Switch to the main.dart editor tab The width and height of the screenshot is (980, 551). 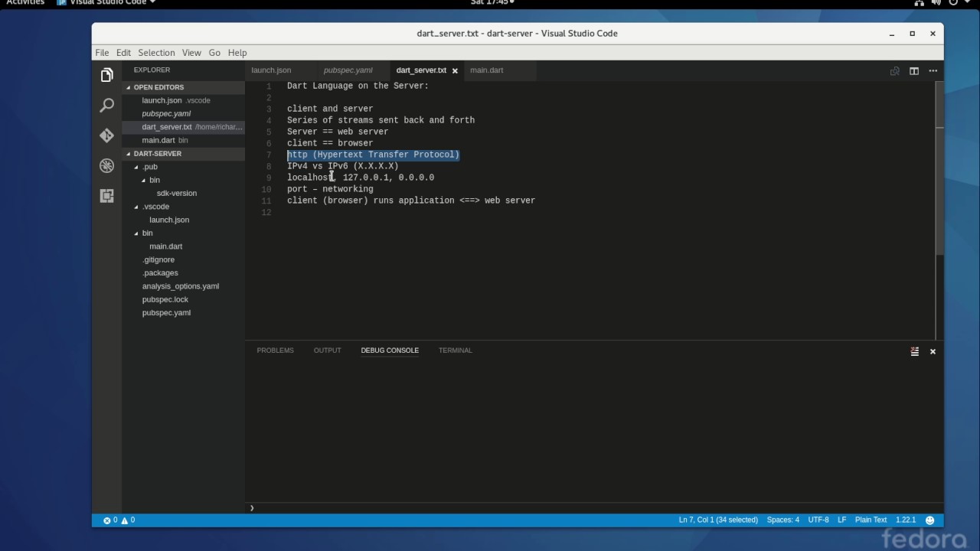(x=487, y=70)
